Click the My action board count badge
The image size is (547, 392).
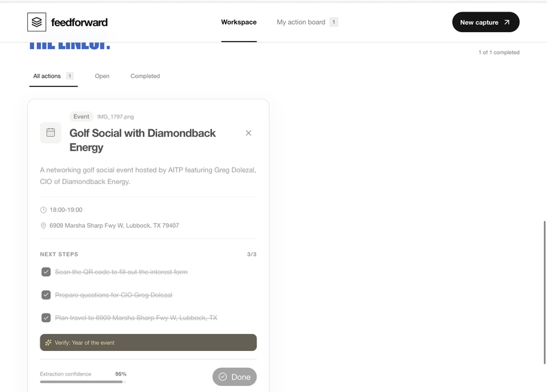tap(334, 22)
